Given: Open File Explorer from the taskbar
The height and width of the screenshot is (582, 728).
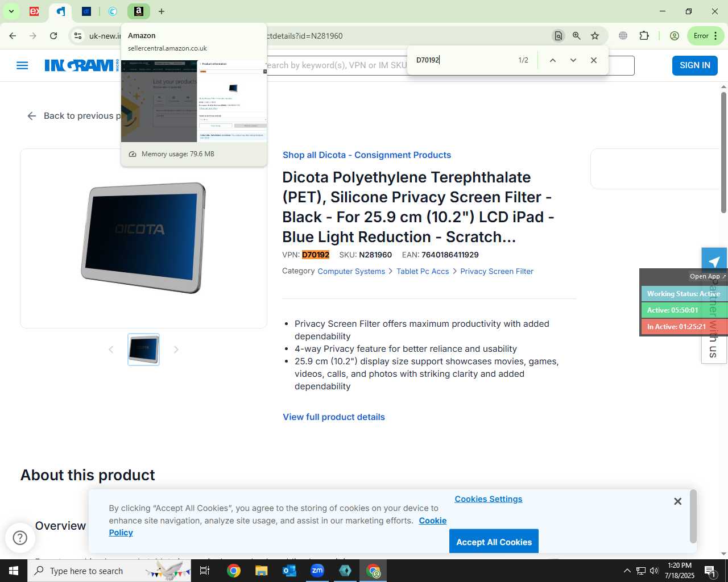Looking at the screenshot, I should pos(261,571).
